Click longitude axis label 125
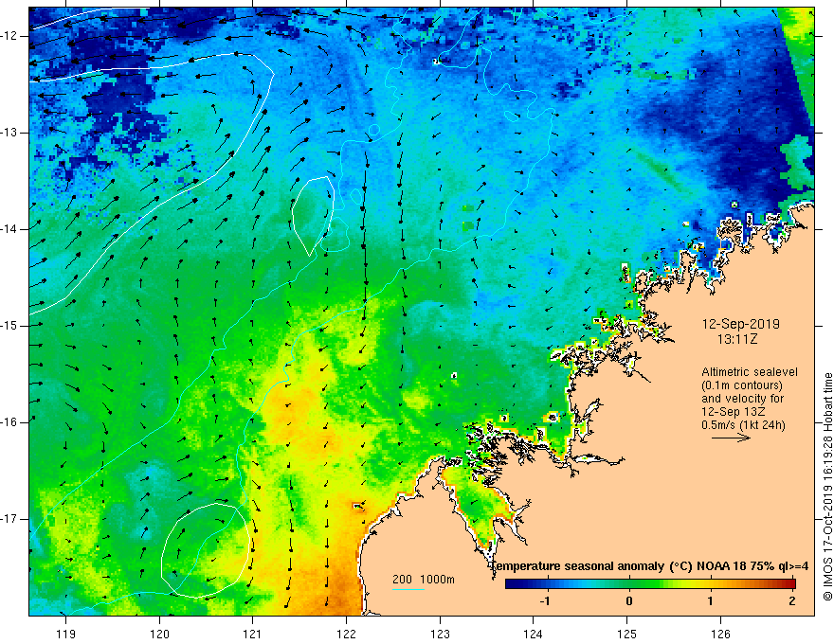Viewport: 834px width, 644px height. 627,634
